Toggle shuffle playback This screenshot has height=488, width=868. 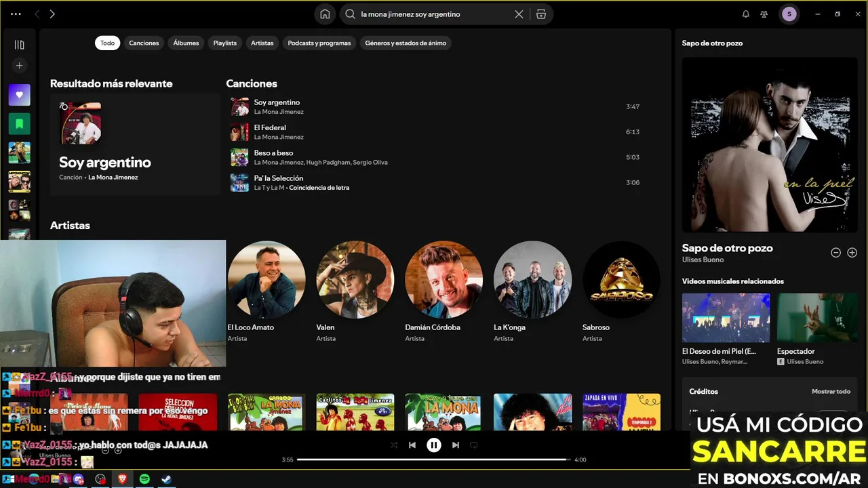394,445
